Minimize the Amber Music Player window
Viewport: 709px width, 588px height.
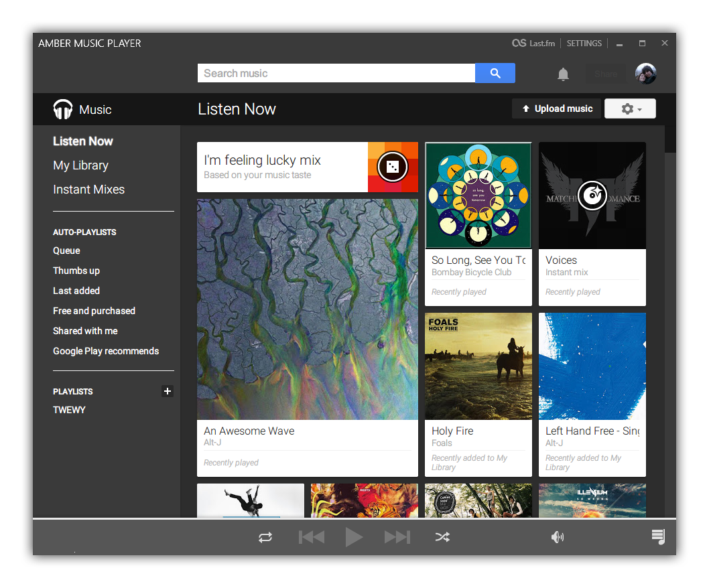tap(619, 44)
